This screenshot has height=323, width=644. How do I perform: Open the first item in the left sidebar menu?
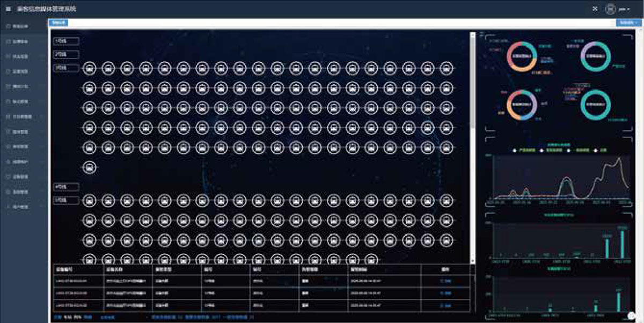[19, 26]
